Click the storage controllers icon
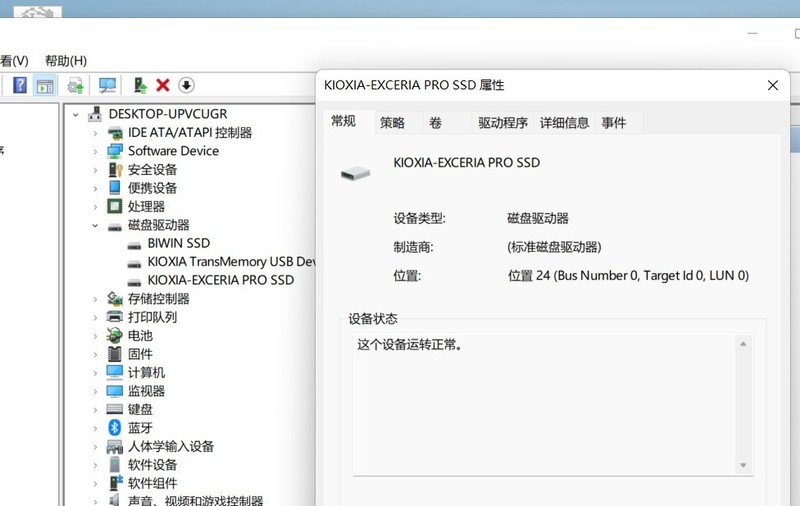 115,298
